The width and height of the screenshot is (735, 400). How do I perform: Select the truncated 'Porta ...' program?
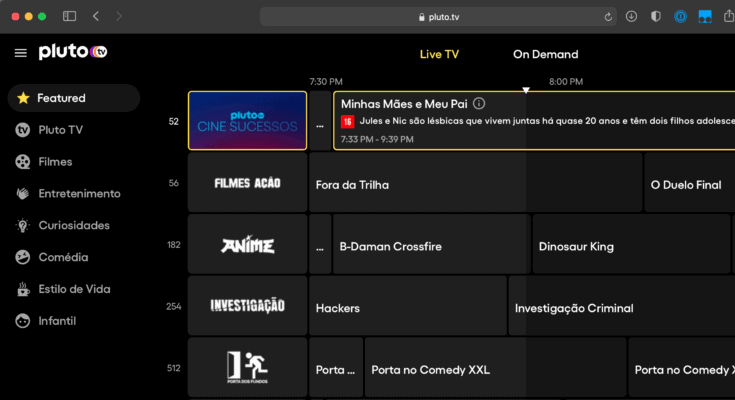pos(336,367)
